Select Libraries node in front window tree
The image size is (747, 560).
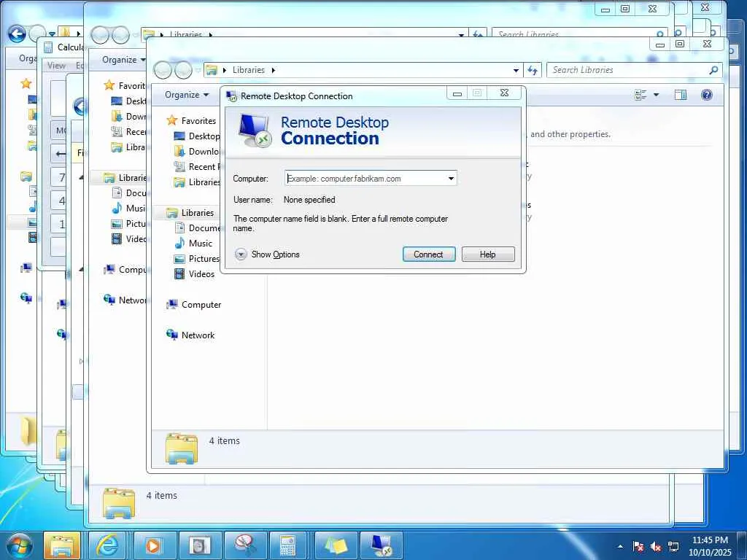tap(197, 213)
